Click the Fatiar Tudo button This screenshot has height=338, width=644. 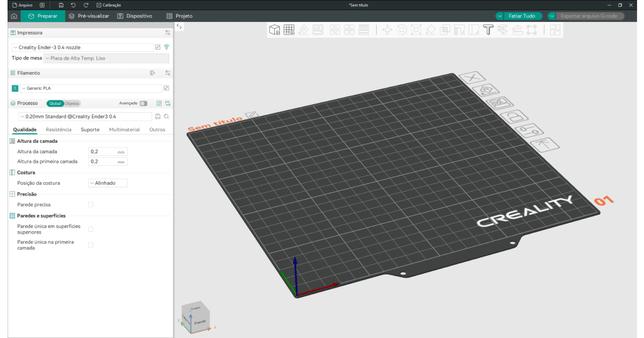pos(522,16)
